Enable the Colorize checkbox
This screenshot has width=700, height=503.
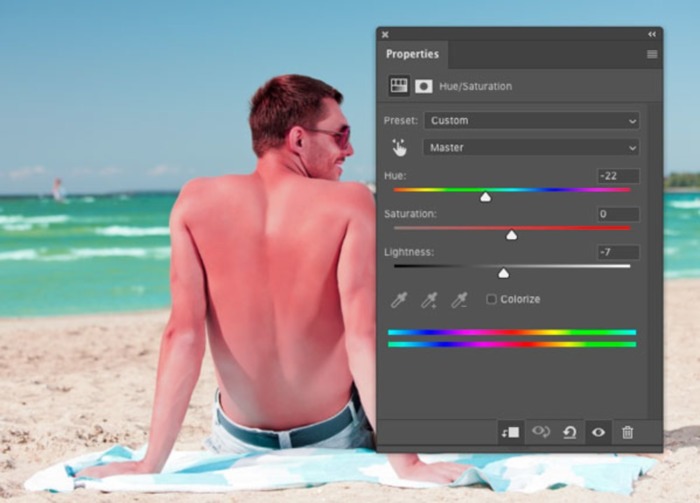tap(491, 299)
